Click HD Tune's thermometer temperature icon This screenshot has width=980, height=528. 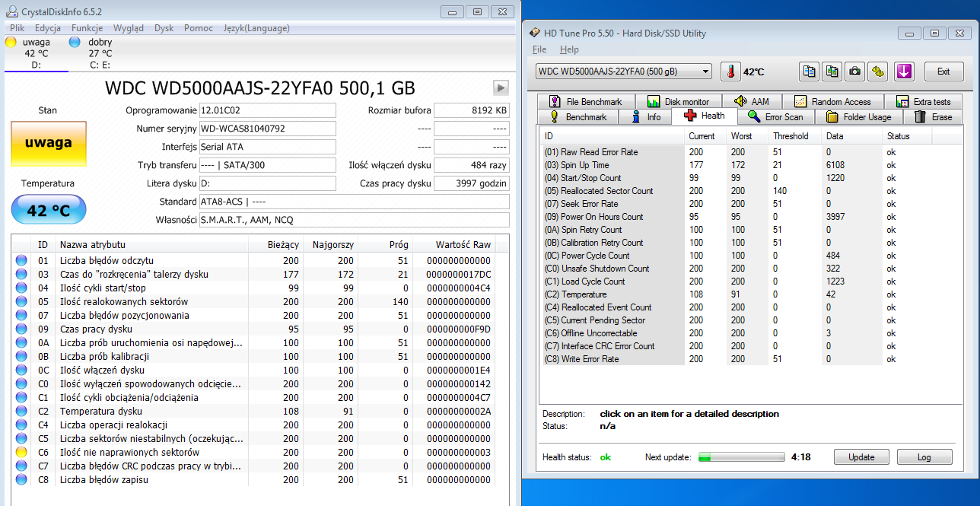(x=730, y=72)
